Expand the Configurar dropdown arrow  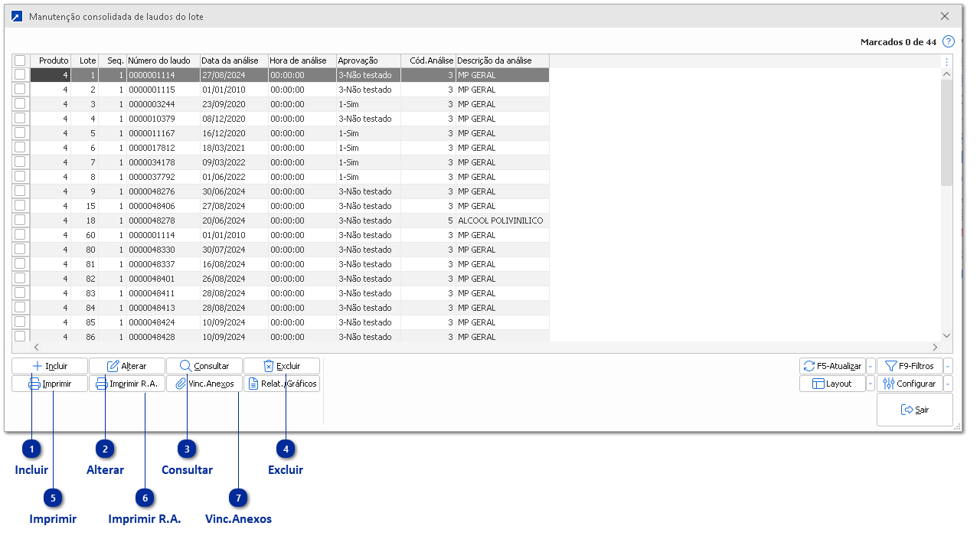click(x=948, y=384)
